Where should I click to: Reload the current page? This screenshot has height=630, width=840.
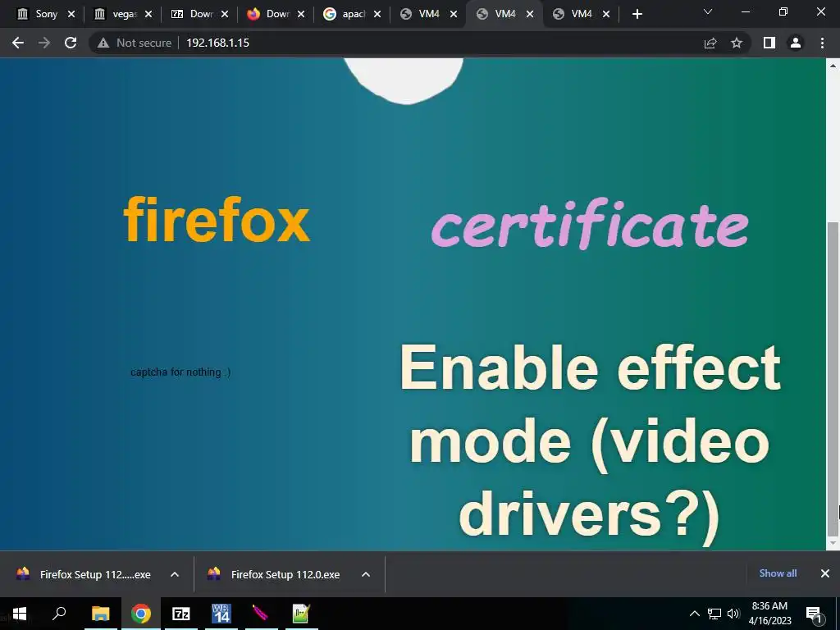click(x=71, y=43)
